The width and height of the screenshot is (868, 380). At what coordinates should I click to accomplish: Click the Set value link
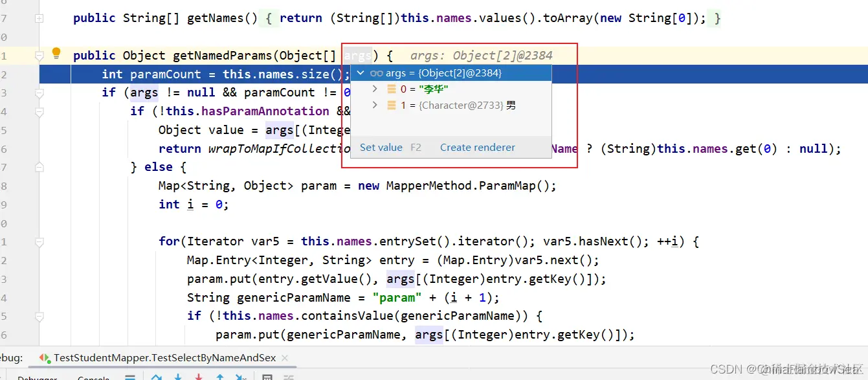point(381,148)
